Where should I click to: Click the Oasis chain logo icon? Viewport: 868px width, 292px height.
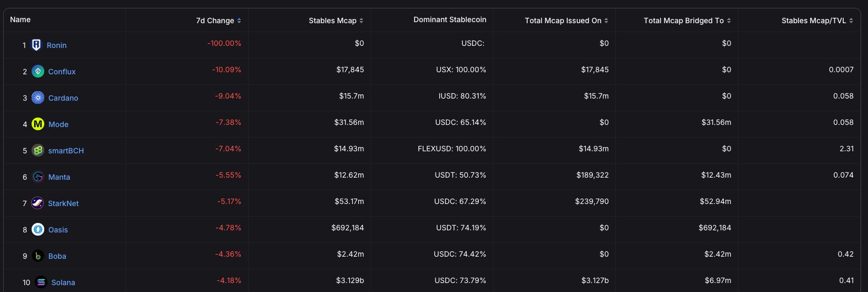pyautogui.click(x=38, y=230)
